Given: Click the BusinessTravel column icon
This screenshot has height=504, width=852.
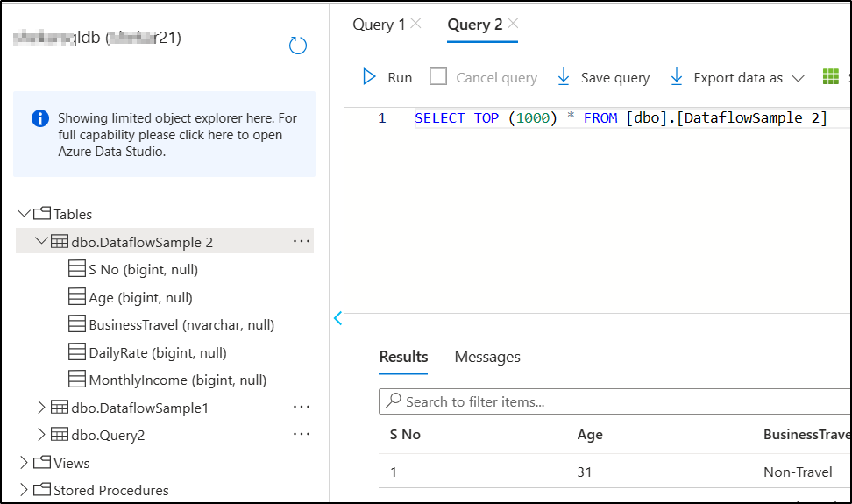Looking at the screenshot, I should (x=76, y=323).
